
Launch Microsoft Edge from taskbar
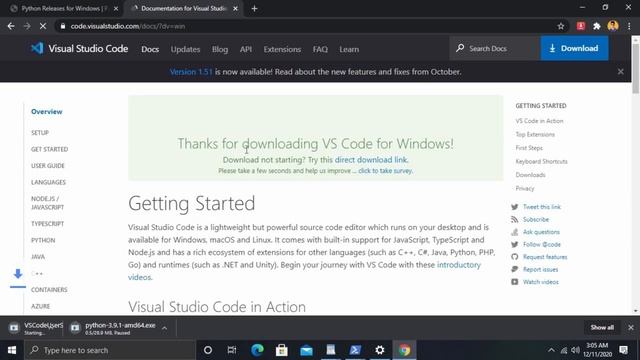pyautogui.click(x=257, y=350)
